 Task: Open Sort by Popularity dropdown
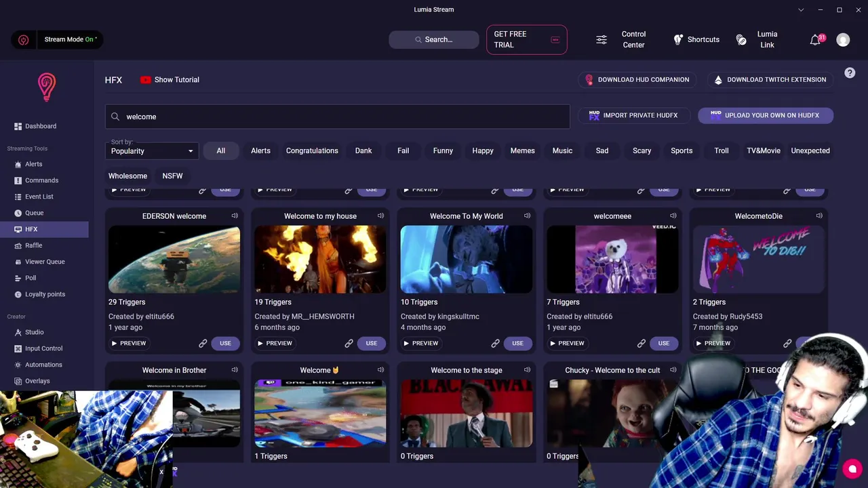click(x=152, y=150)
